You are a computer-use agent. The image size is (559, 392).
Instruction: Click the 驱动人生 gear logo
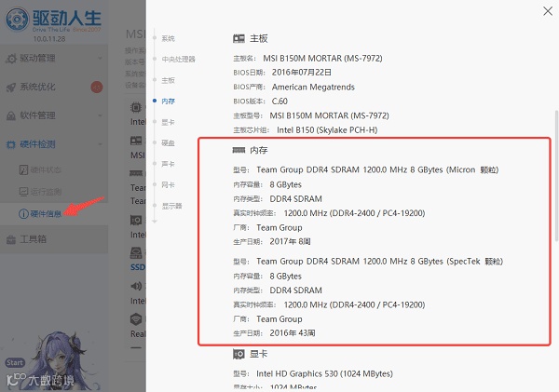pyautogui.click(x=17, y=19)
